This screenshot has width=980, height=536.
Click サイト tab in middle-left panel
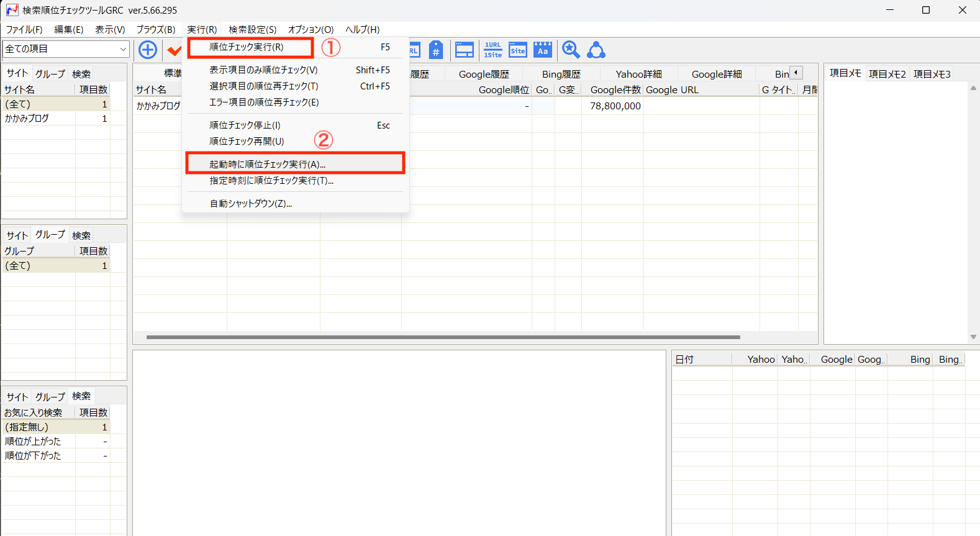pyautogui.click(x=17, y=235)
